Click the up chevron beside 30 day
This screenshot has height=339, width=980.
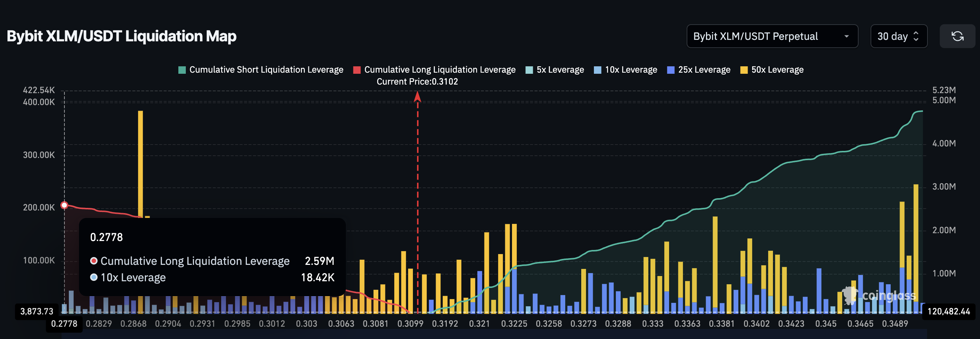917,34
